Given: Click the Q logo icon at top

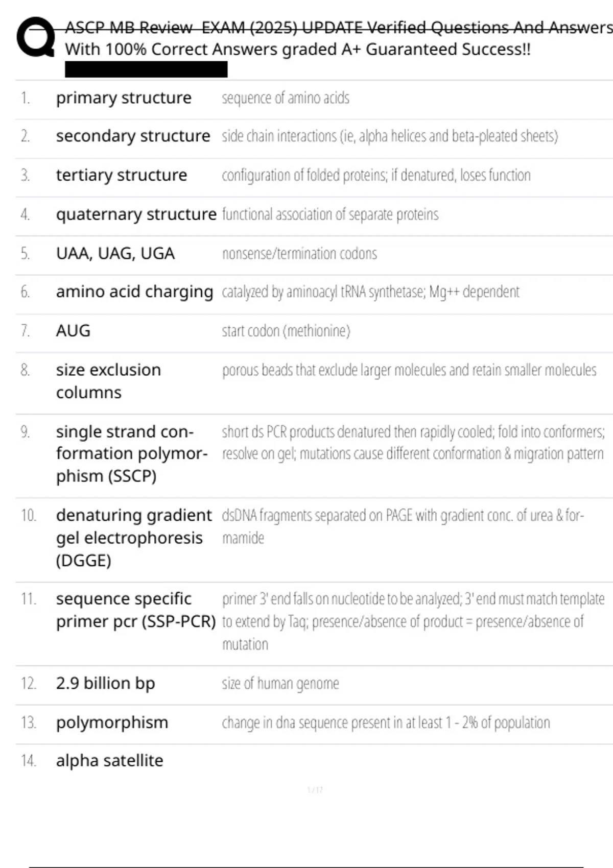Looking at the screenshot, I should [36, 37].
